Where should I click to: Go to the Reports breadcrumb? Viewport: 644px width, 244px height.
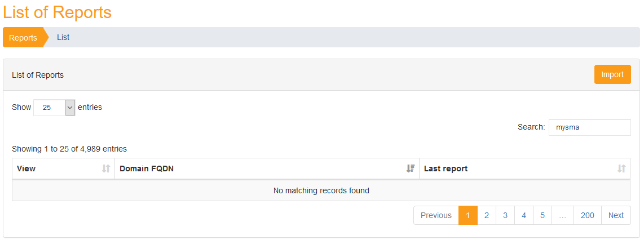click(23, 38)
